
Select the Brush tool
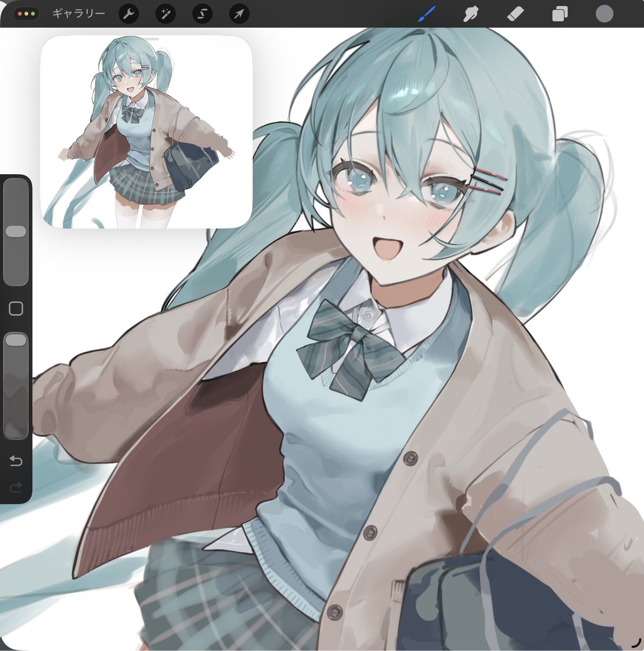pos(428,14)
